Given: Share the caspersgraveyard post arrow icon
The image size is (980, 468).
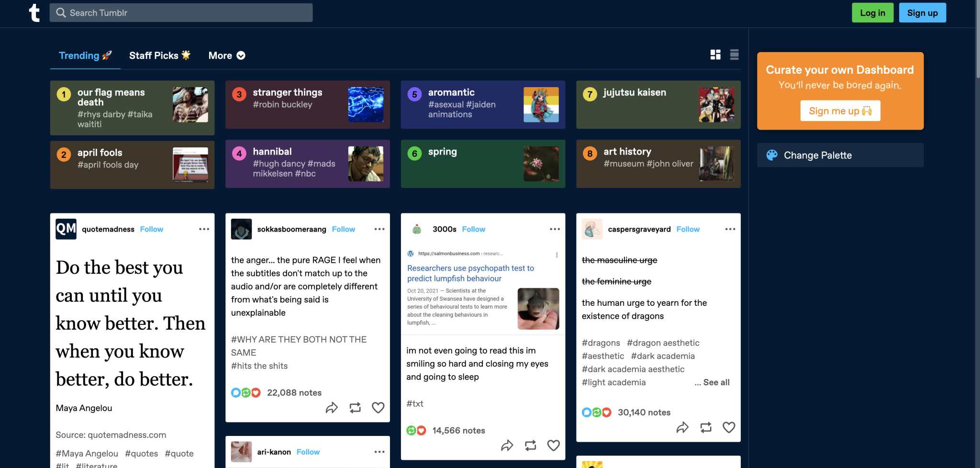Looking at the screenshot, I should click(x=683, y=427).
